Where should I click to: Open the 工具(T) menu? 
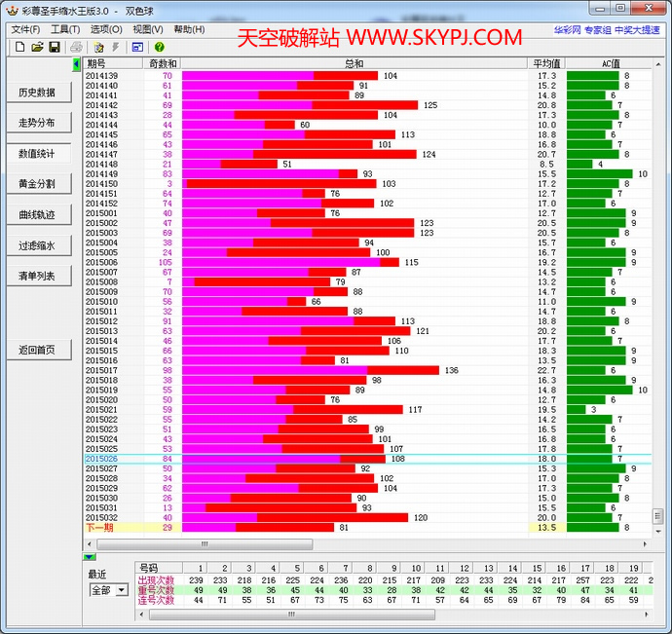65,30
